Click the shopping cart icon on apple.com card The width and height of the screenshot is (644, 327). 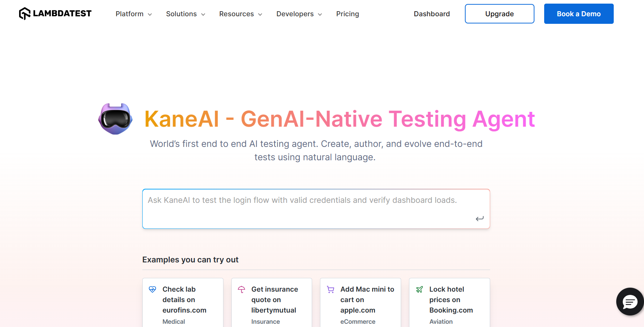pyautogui.click(x=330, y=289)
